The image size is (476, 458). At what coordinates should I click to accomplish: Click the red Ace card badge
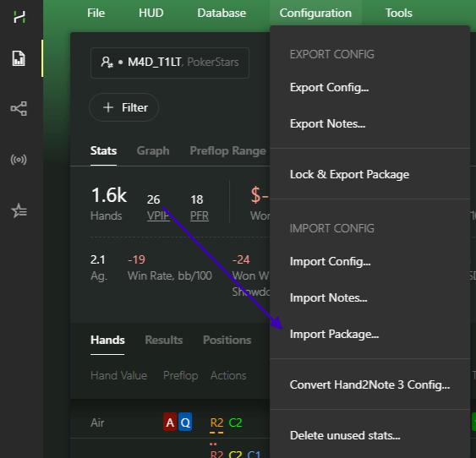pos(170,422)
